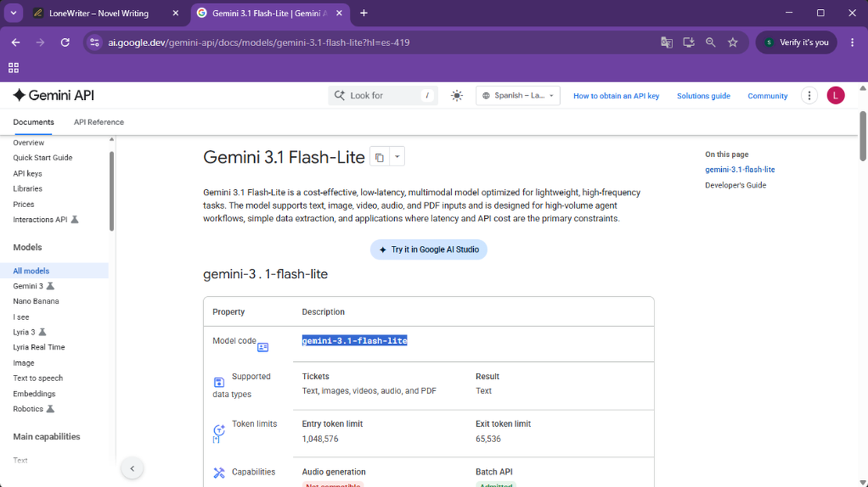
Task: Expand the dropdown arrow beside copy page
Action: (397, 157)
